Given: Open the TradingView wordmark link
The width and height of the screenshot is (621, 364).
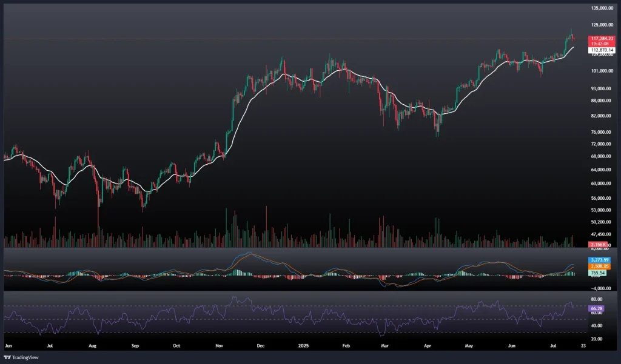Looking at the screenshot, I should pyautogui.click(x=25, y=357).
